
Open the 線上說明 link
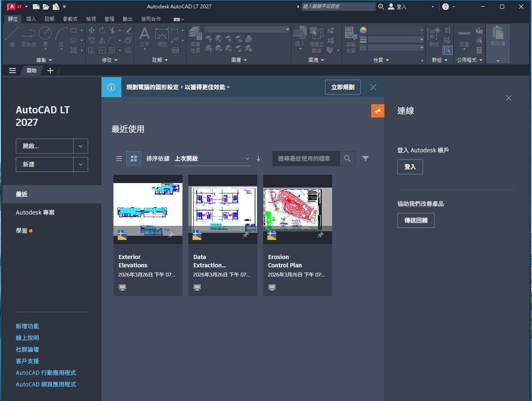tap(27, 338)
